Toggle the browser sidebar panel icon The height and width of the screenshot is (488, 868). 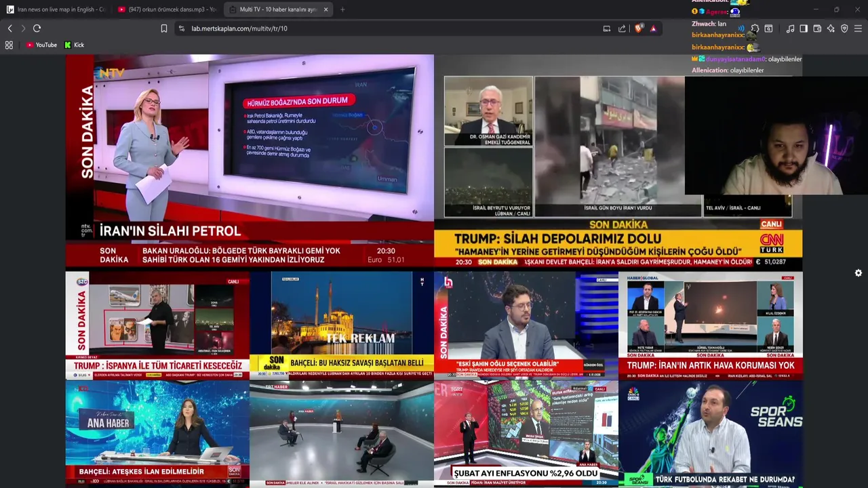pyautogui.click(x=804, y=28)
